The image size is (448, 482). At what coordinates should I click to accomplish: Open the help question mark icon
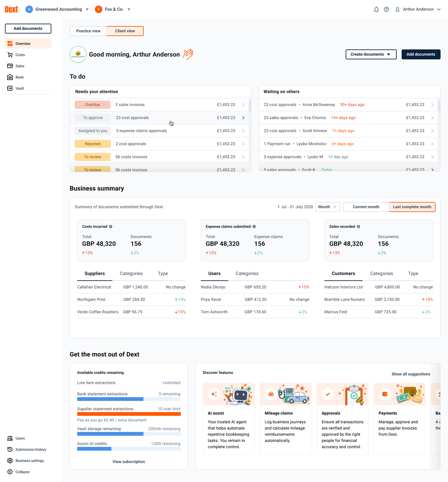[x=387, y=9]
